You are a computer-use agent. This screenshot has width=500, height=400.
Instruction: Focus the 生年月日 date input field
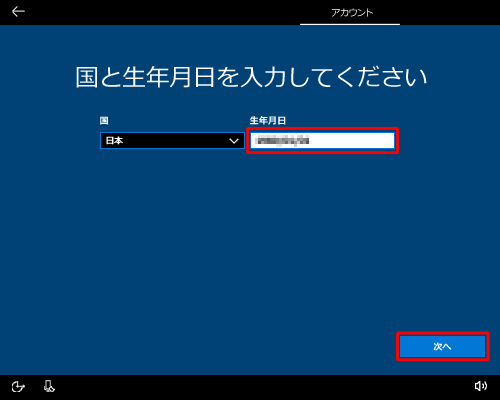(x=322, y=141)
